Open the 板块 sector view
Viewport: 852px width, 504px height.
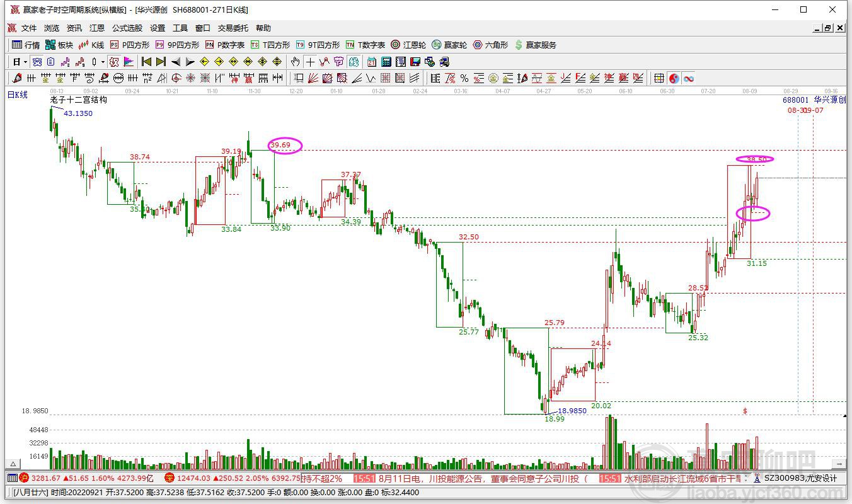coord(59,45)
